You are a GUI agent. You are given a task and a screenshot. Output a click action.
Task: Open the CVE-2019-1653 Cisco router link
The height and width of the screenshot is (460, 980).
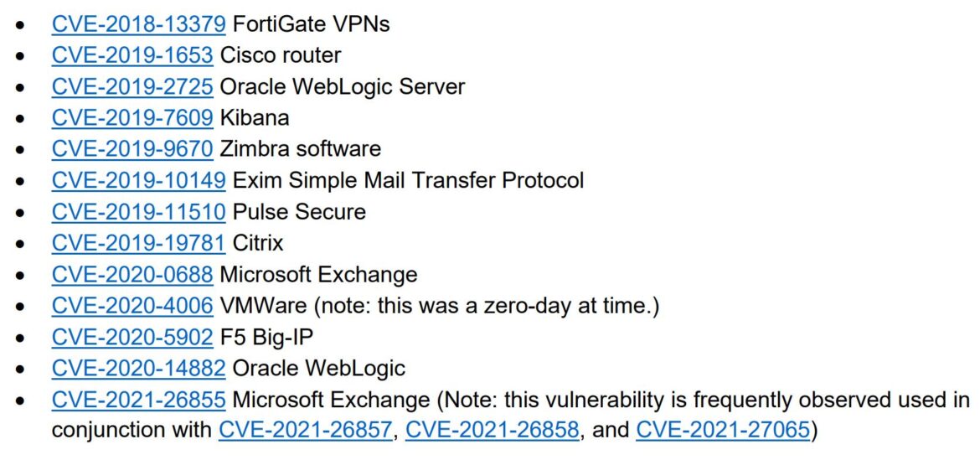(x=132, y=55)
